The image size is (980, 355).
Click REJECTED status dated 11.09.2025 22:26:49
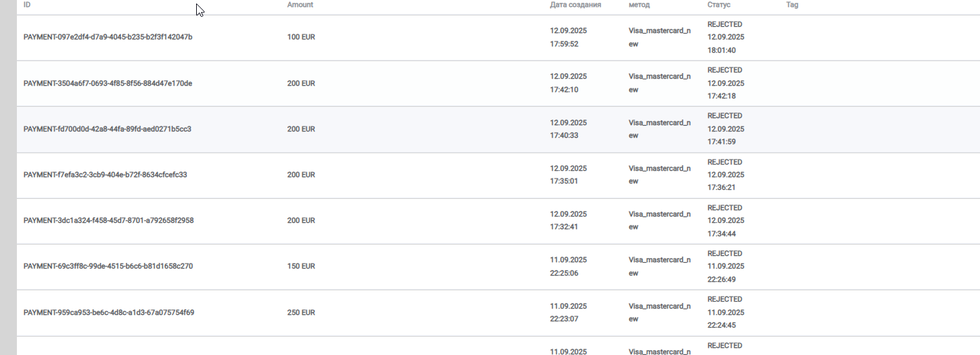(726, 266)
